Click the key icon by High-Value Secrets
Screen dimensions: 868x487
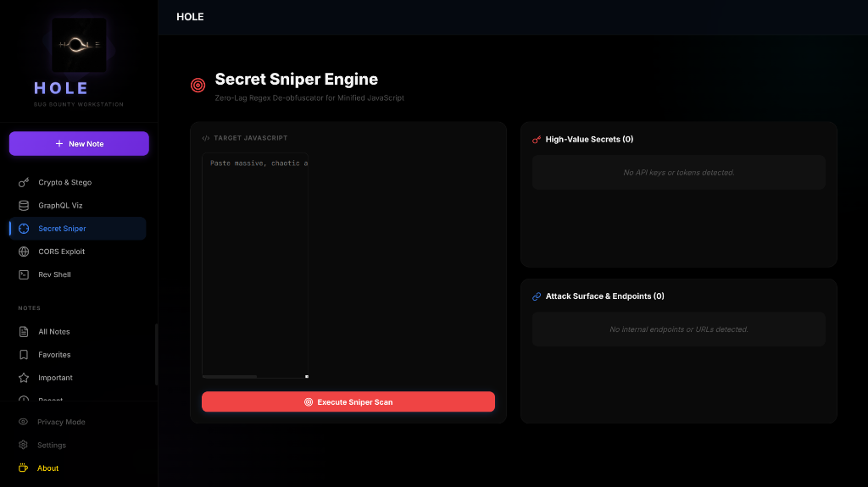coord(537,140)
